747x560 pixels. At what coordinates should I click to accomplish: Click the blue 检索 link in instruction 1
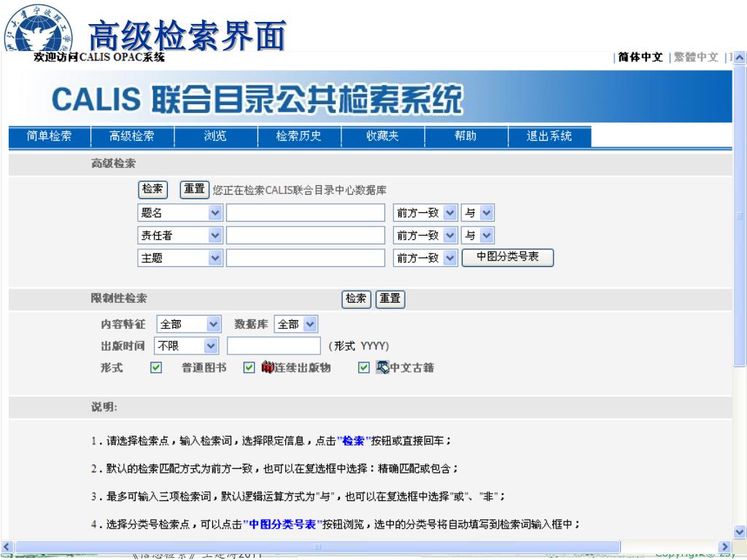click(x=353, y=441)
